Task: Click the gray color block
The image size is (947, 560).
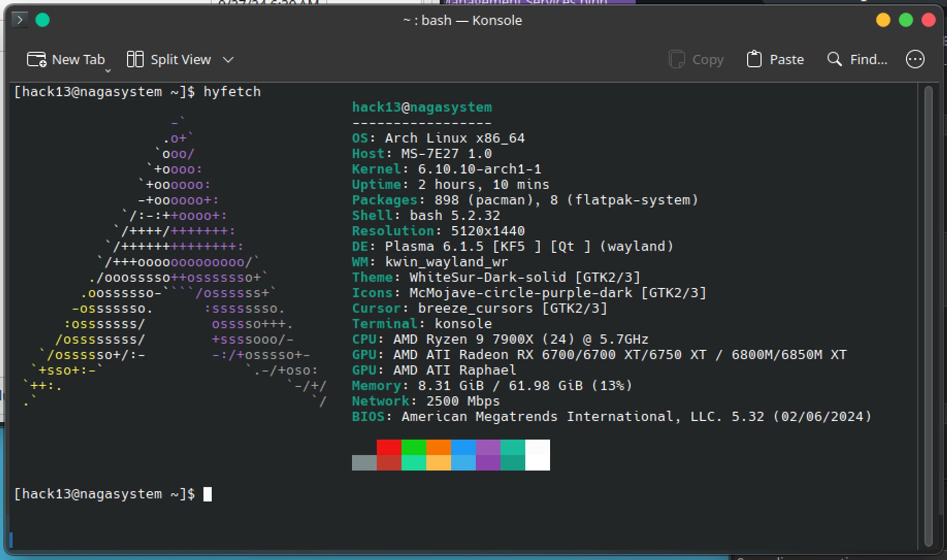Action: [364, 462]
